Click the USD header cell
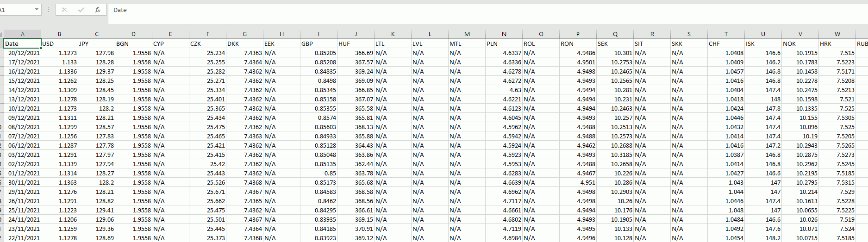Viewport: 868px width, 242px height. 59,43
